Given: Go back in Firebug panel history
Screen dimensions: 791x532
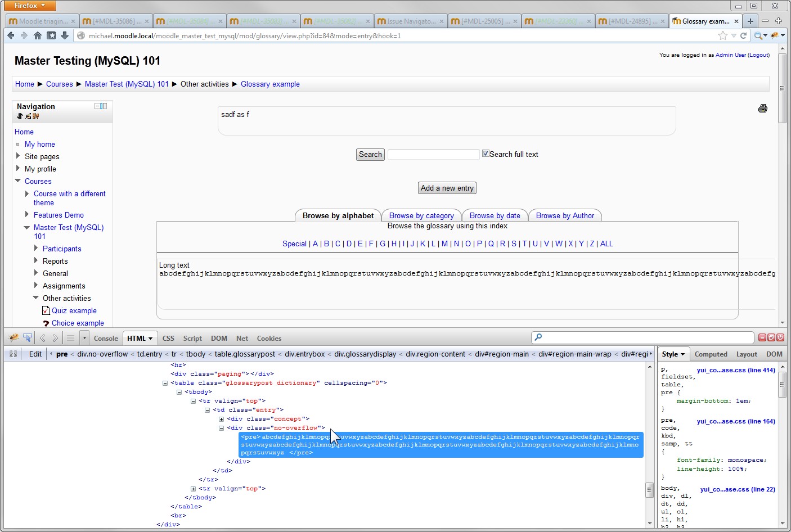Looking at the screenshot, I should 42,338.
